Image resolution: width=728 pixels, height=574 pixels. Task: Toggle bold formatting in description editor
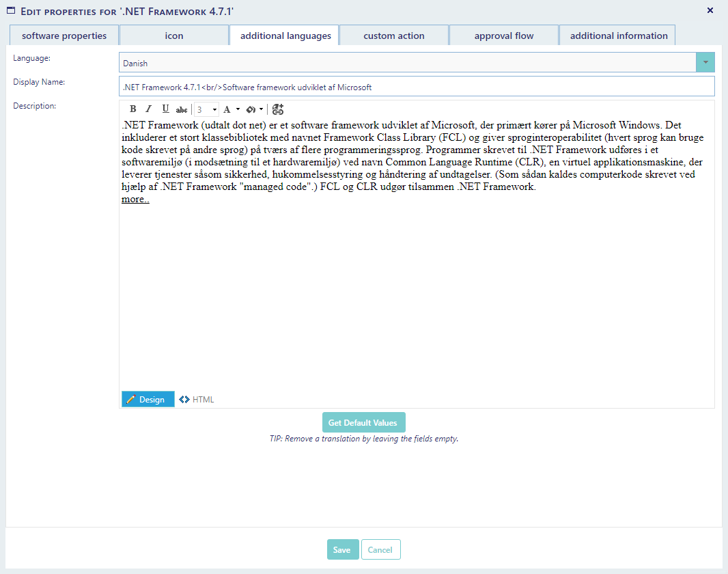[x=133, y=109]
